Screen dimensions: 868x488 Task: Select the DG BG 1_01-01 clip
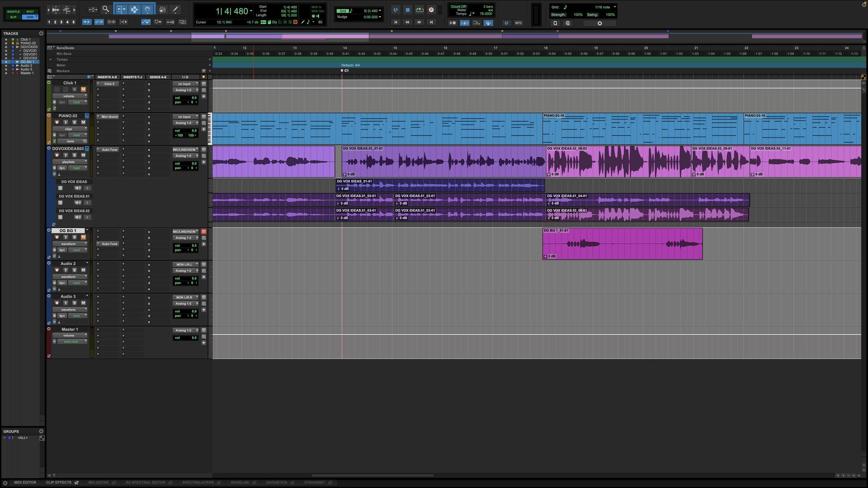click(x=622, y=244)
